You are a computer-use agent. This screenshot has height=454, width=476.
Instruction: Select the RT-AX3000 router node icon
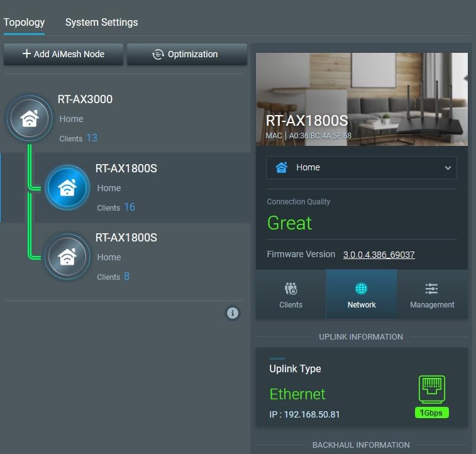[30, 118]
